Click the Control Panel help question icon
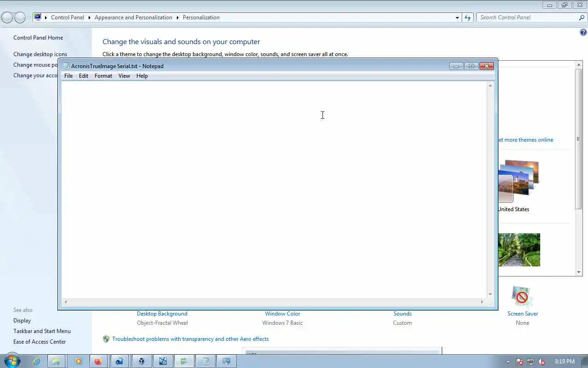588x368 pixels. click(583, 32)
